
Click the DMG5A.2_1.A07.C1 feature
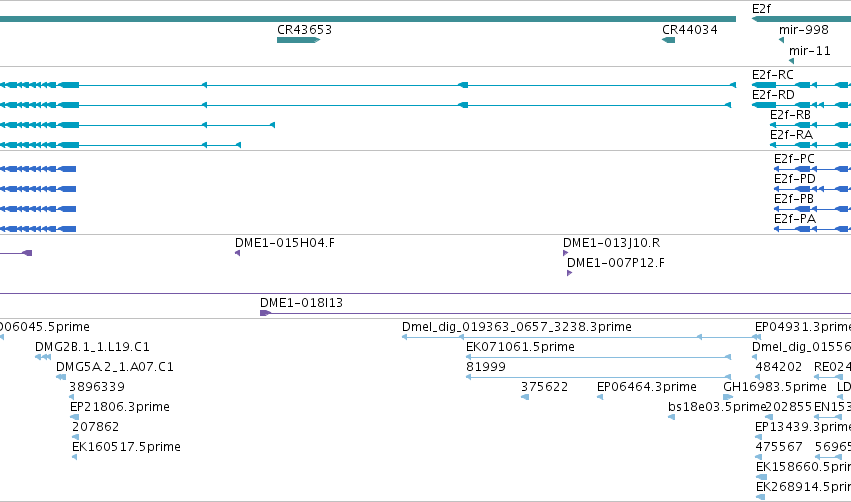(x=61, y=377)
